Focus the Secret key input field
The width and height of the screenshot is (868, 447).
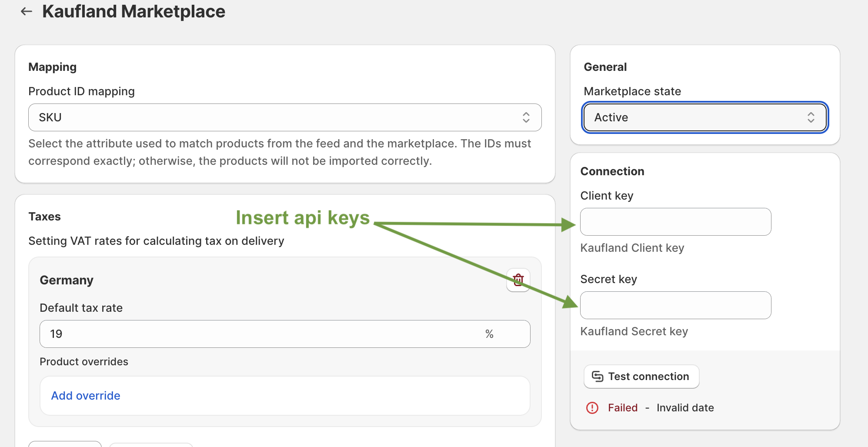(676, 305)
